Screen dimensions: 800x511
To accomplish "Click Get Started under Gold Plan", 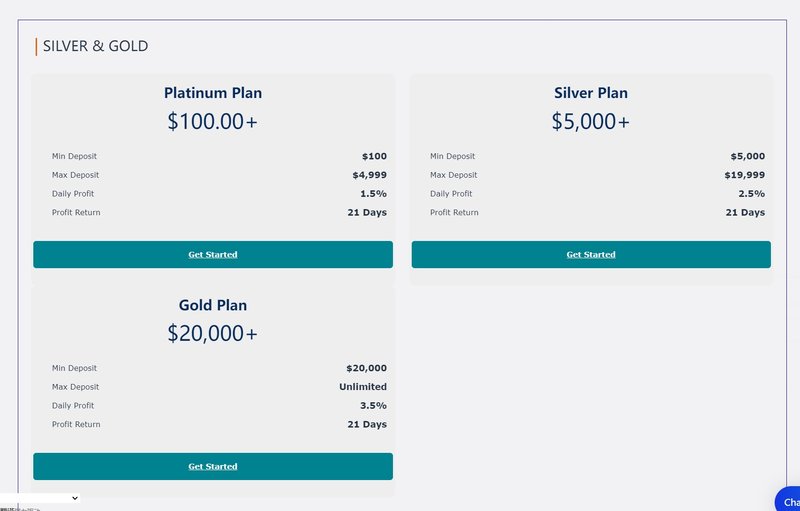I will coord(213,467).
